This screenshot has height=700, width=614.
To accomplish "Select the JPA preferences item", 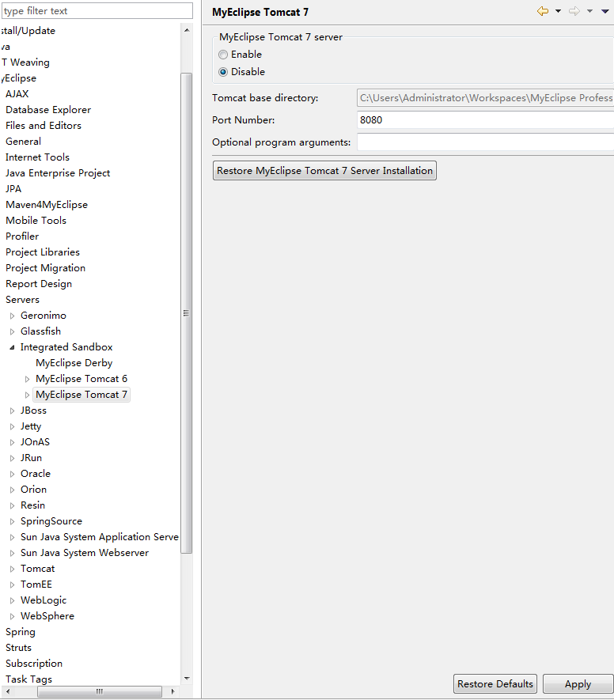I will click(x=13, y=189).
